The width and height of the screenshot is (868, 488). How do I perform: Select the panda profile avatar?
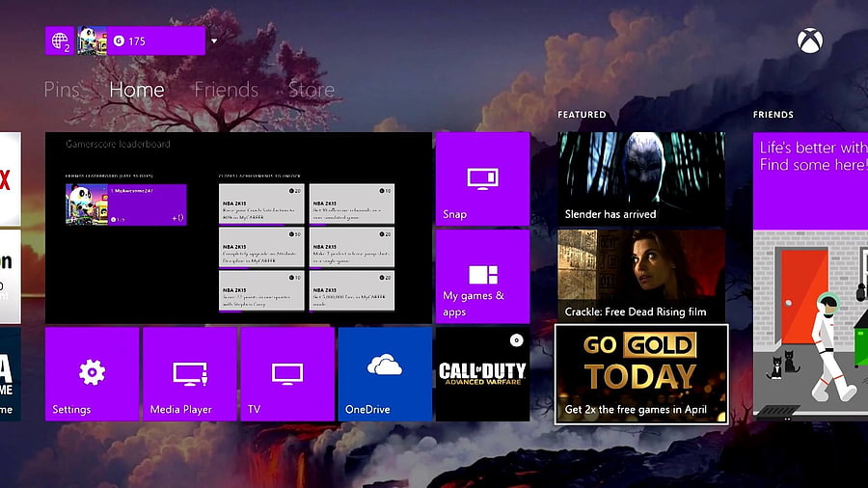click(92, 41)
